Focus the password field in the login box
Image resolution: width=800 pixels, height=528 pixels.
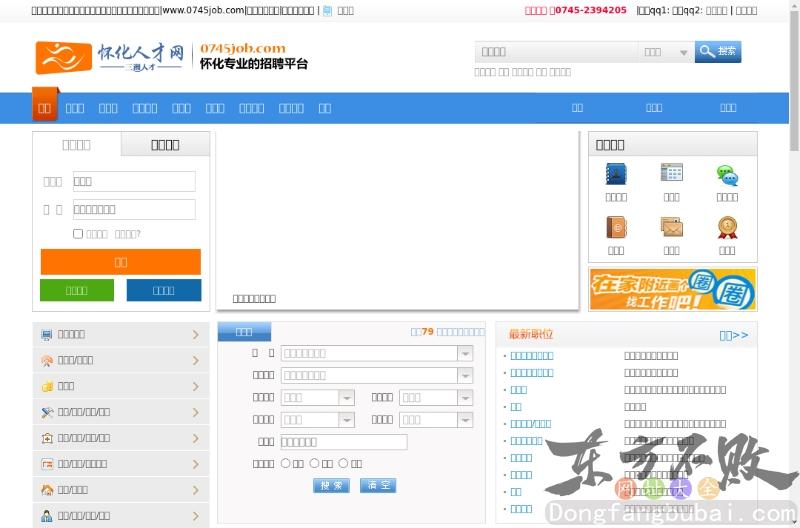(x=134, y=209)
